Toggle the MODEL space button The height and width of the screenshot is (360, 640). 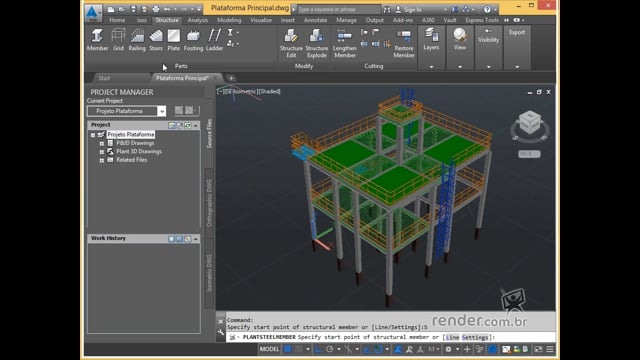(269, 349)
